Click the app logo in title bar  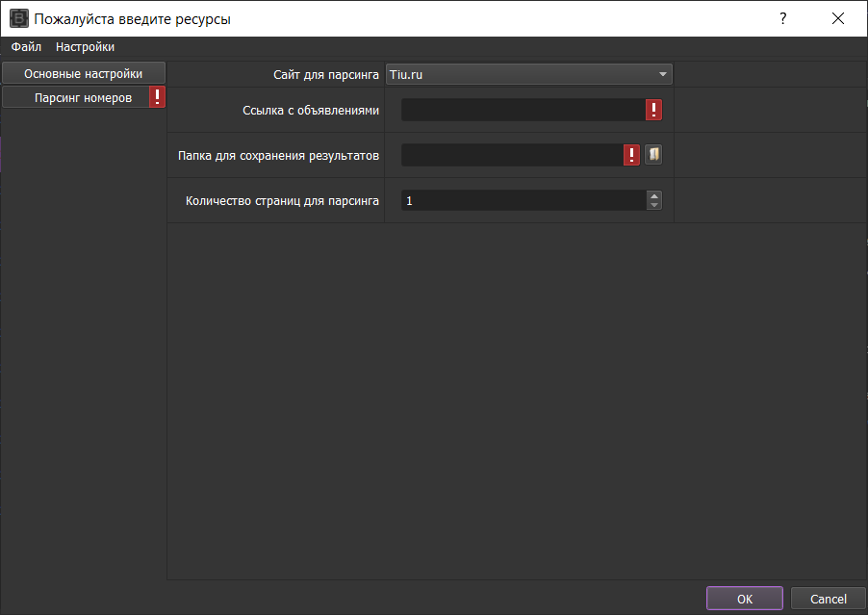point(19,18)
